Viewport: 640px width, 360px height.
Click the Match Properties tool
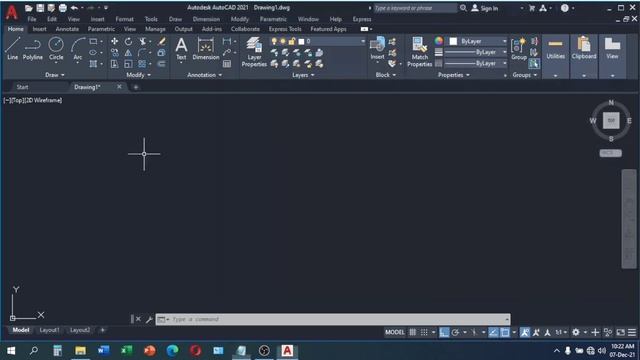click(x=419, y=52)
